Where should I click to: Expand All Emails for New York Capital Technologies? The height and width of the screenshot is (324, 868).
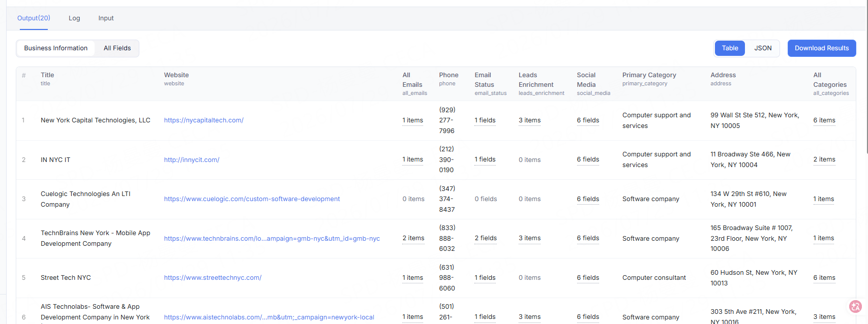coord(412,120)
